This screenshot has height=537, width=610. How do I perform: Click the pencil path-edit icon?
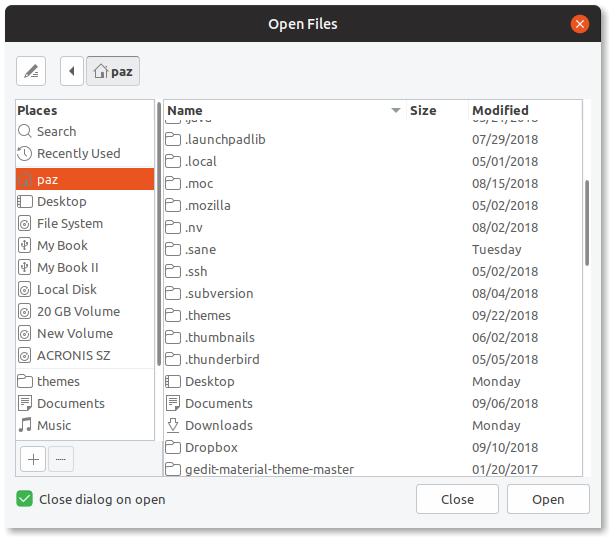click(31, 71)
